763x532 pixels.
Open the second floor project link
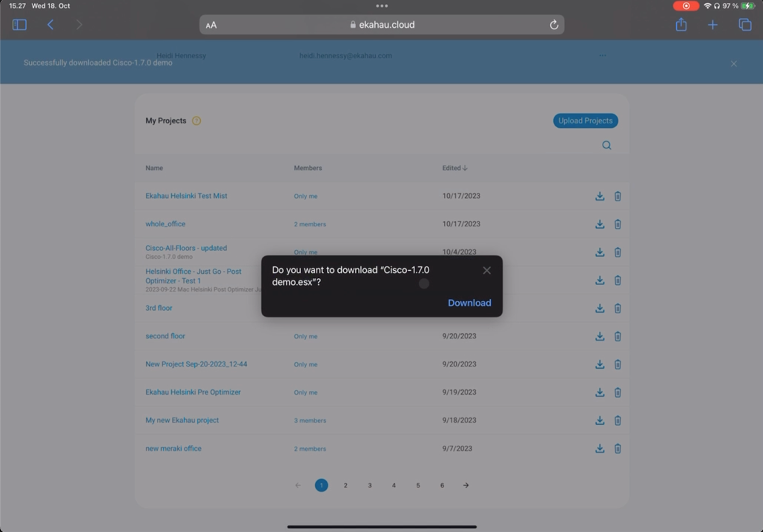pyautogui.click(x=165, y=336)
